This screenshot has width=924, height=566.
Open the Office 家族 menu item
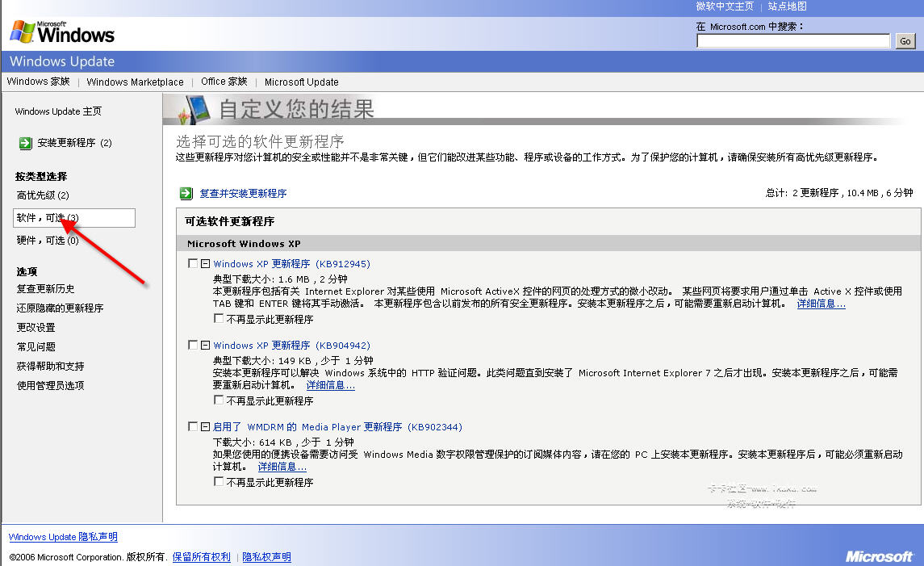(x=224, y=82)
